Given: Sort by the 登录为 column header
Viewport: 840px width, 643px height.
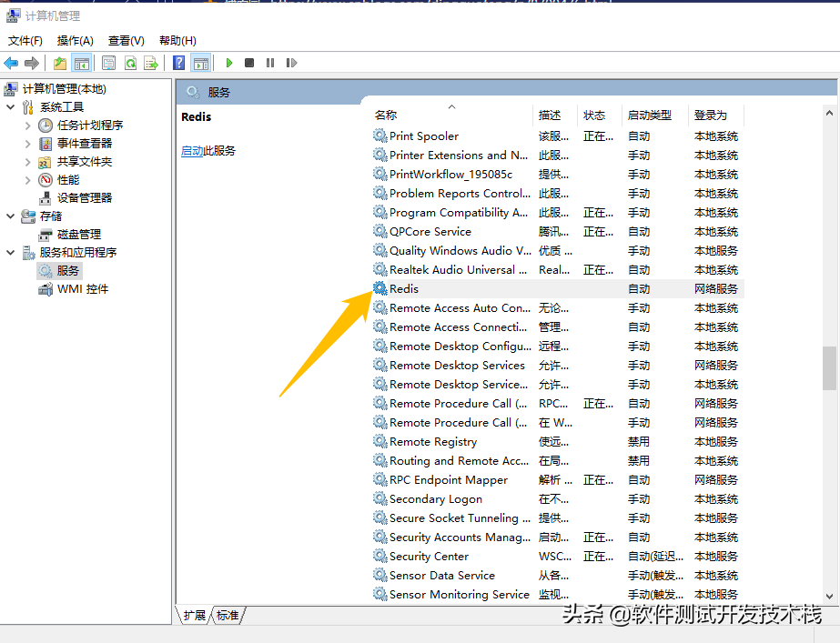Looking at the screenshot, I should [x=716, y=115].
